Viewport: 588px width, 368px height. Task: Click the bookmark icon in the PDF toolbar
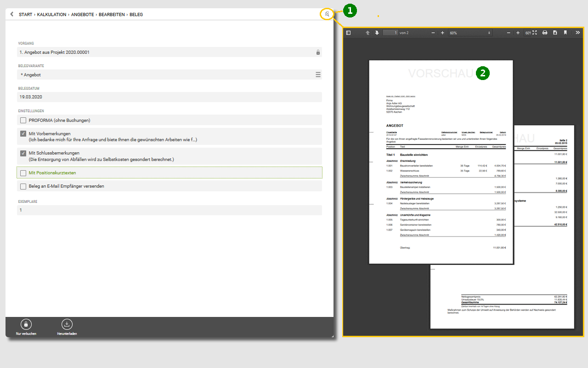(565, 33)
